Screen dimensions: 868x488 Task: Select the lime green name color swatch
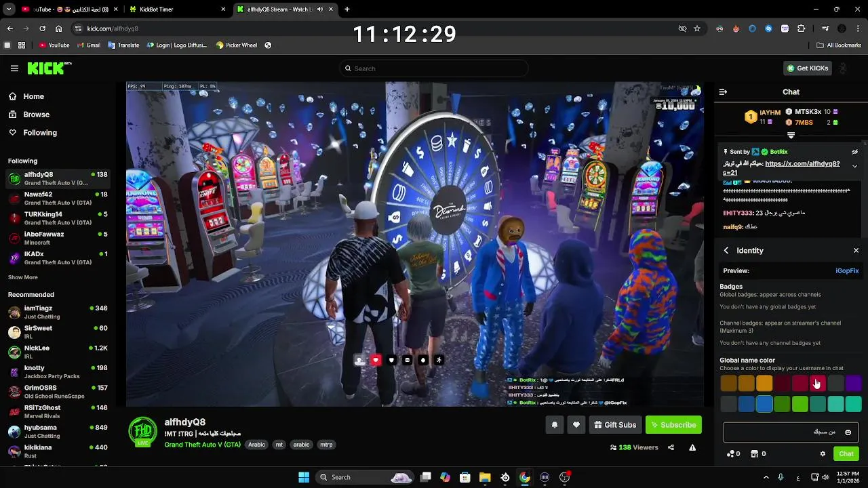(800, 404)
